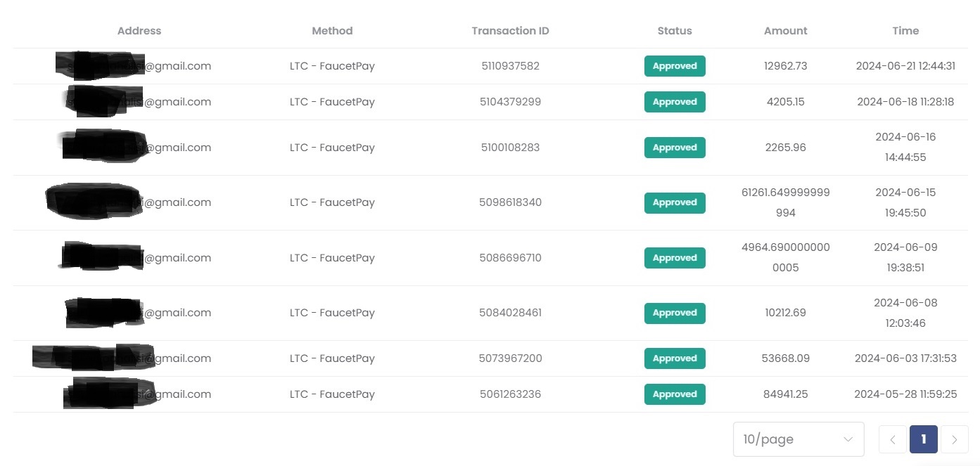The height and width of the screenshot is (466, 980).
Task: Click the previous page arrow icon
Action: pyautogui.click(x=892, y=439)
